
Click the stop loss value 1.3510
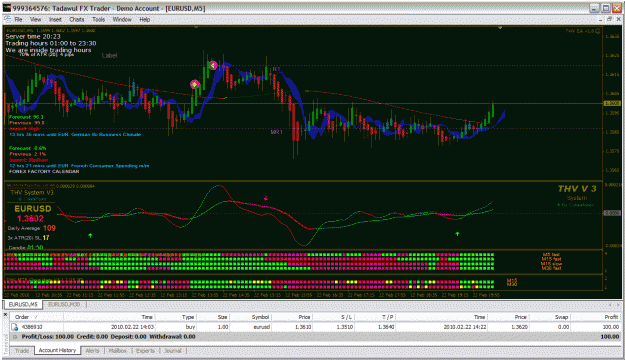click(x=345, y=327)
